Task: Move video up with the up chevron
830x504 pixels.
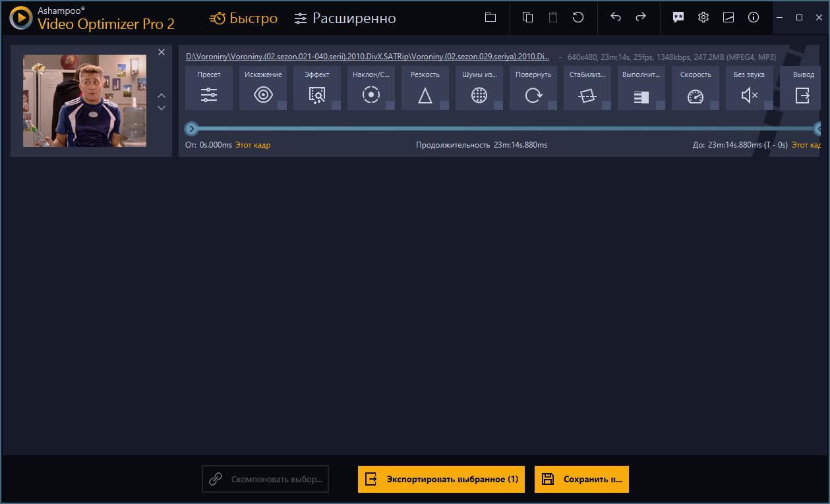Action: point(162,96)
